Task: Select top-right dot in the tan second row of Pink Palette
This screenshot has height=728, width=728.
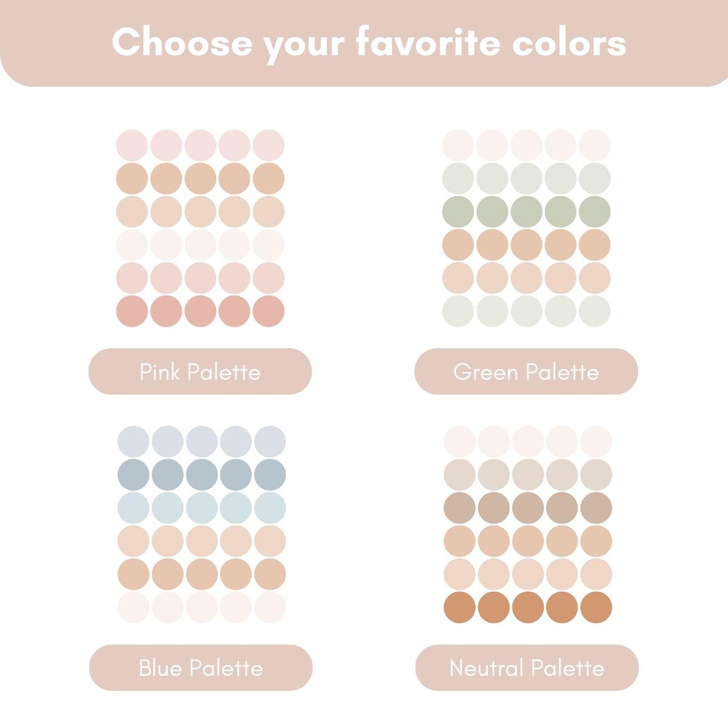Action: 268,179
